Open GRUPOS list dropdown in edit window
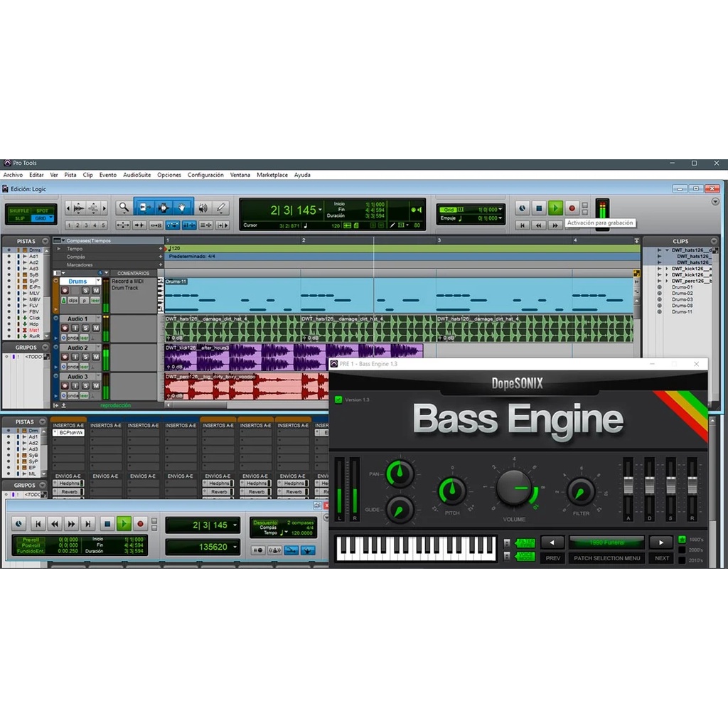Screen dimensions: 728x728 coord(45,347)
